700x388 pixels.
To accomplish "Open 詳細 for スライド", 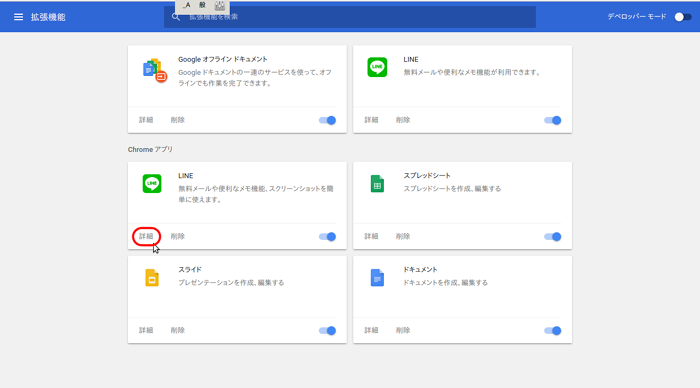I will (146, 330).
